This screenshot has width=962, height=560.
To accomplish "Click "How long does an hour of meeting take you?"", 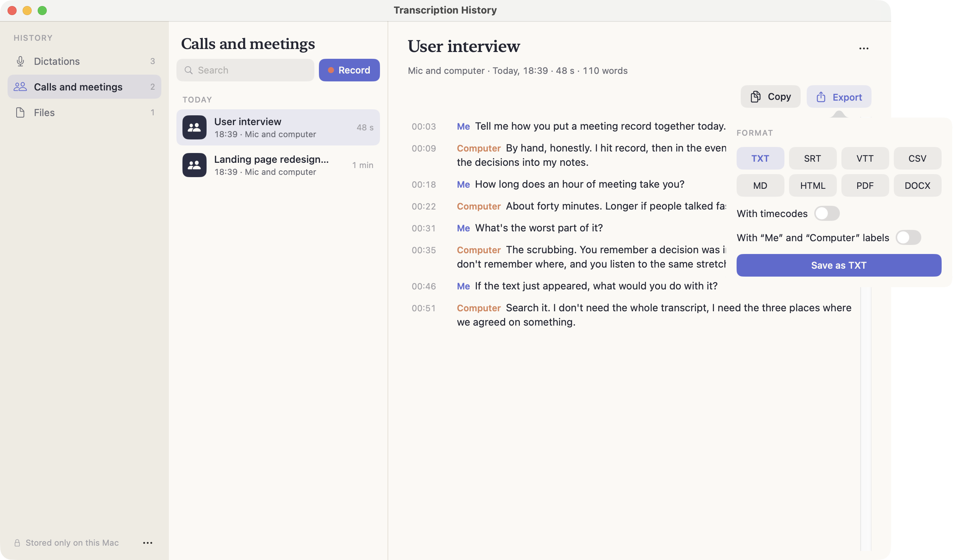I will (579, 184).
